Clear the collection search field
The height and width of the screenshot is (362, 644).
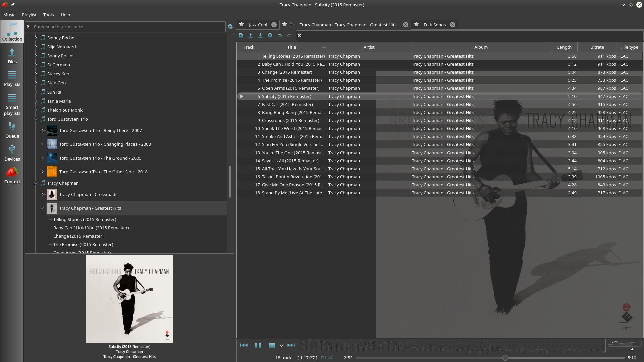(x=29, y=26)
